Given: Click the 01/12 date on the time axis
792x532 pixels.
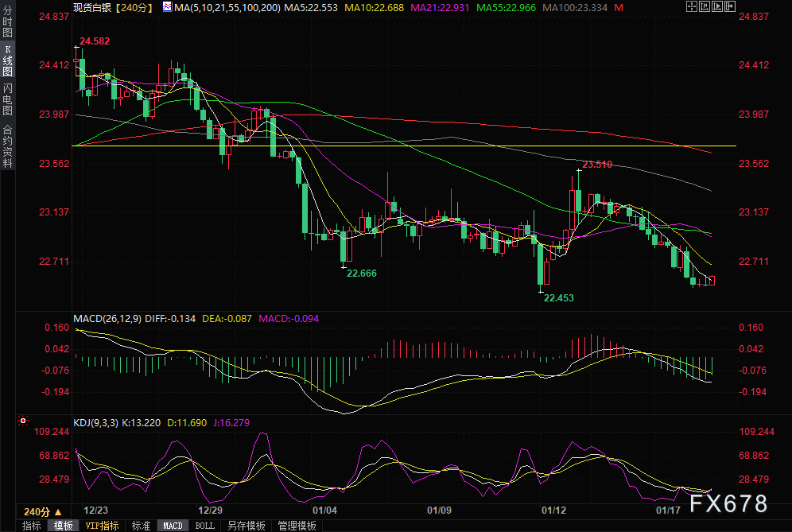Looking at the screenshot, I should pyautogui.click(x=554, y=511).
